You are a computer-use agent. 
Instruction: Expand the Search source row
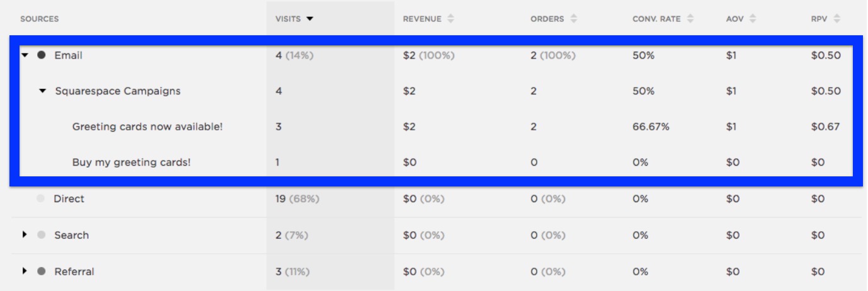click(x=25, y=235)
